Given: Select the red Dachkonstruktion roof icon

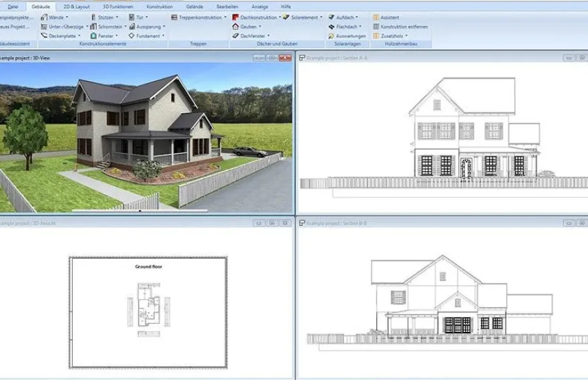Looking at the screenshot, I should click(235, 17).
